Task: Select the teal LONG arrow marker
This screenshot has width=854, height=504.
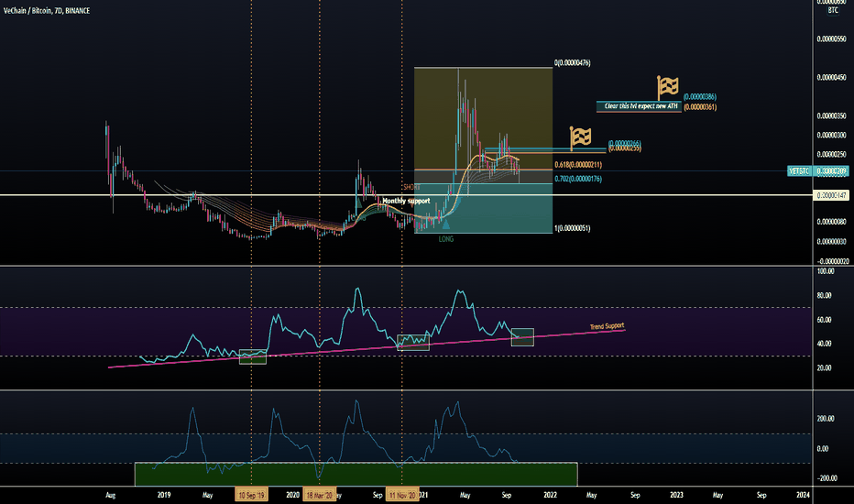Action: [x=445, y=224]
